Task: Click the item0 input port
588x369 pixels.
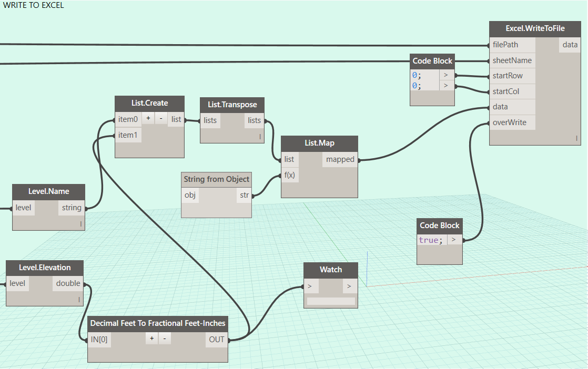Action: (x=128, y=119)
